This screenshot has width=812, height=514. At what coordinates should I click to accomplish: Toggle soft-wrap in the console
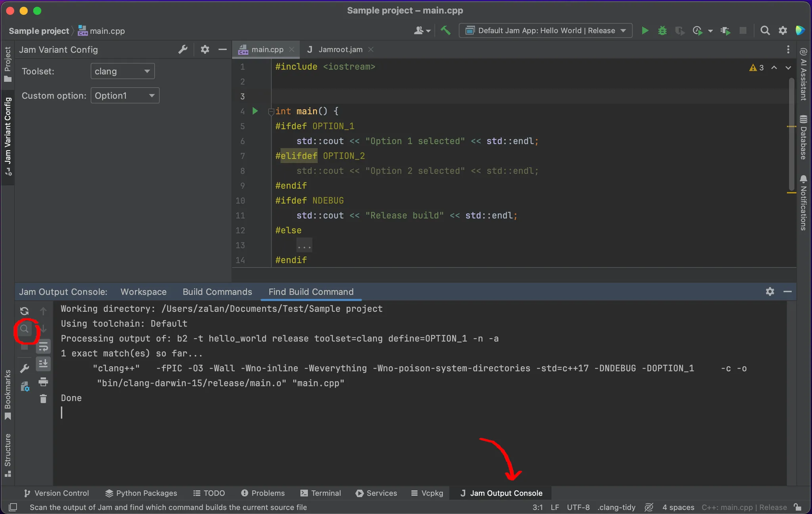(43, 347)
